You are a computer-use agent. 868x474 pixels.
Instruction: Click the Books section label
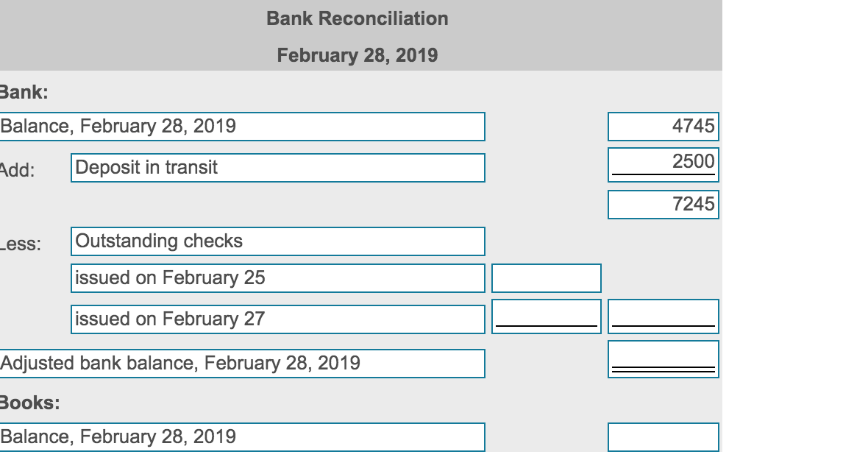[16, 401]
